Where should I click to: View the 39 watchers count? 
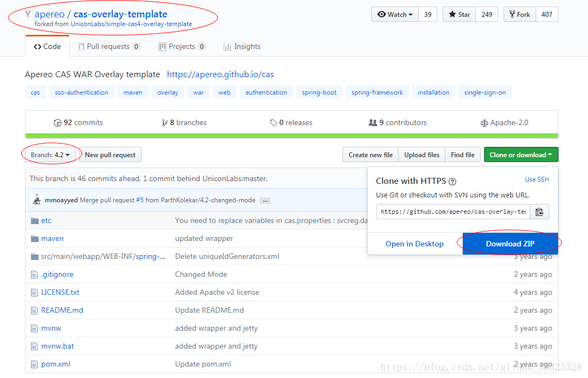pos(428,14)
